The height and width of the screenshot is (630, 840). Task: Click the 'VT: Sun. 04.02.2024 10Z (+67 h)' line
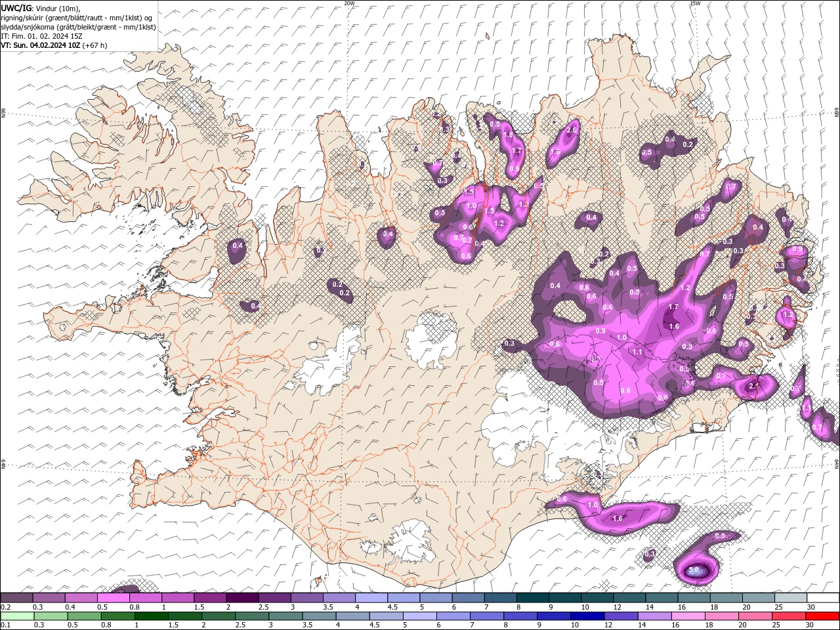(54, 45)
